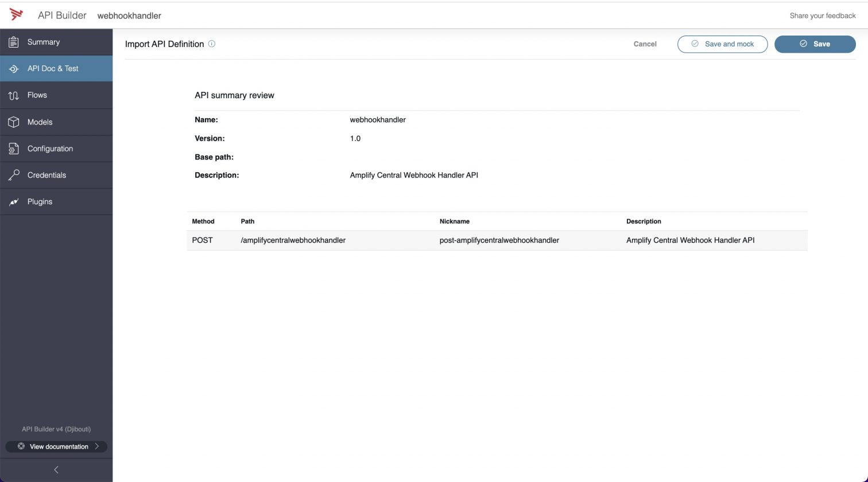Click the Summary clipboard icon
Image resolution: width=868 pixels, height=482 pixels.
14,42
